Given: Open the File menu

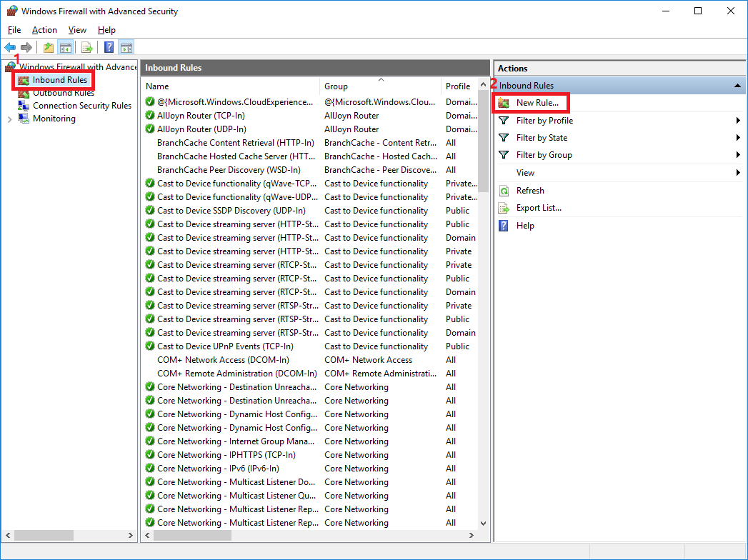Looking at the screenshot, I should 14,30.
